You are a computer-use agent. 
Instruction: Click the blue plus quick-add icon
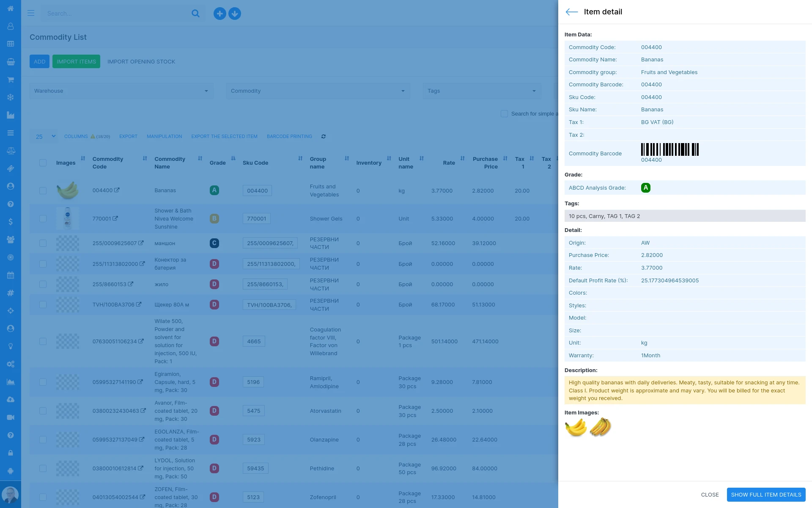coord(219,14)
